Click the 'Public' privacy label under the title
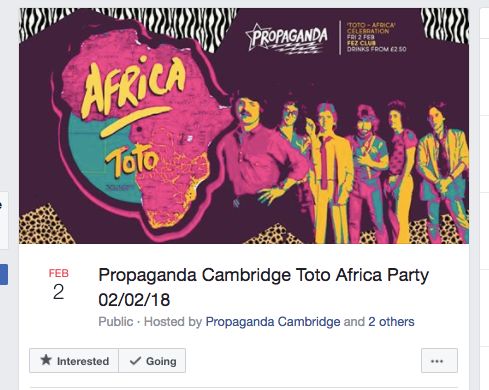 pyautogui.click(x=116, y=322)
